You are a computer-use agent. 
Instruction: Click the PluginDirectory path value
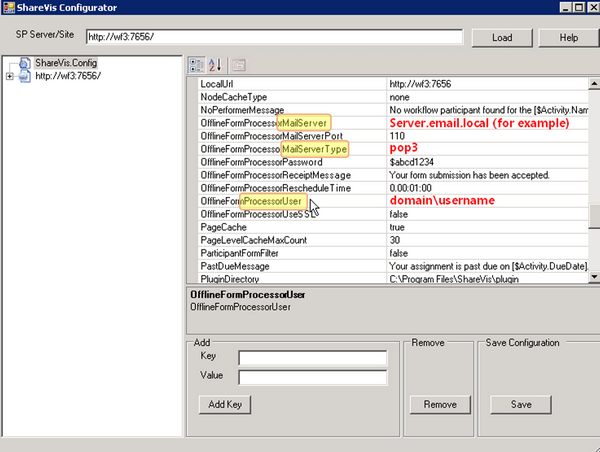(454, 279)
